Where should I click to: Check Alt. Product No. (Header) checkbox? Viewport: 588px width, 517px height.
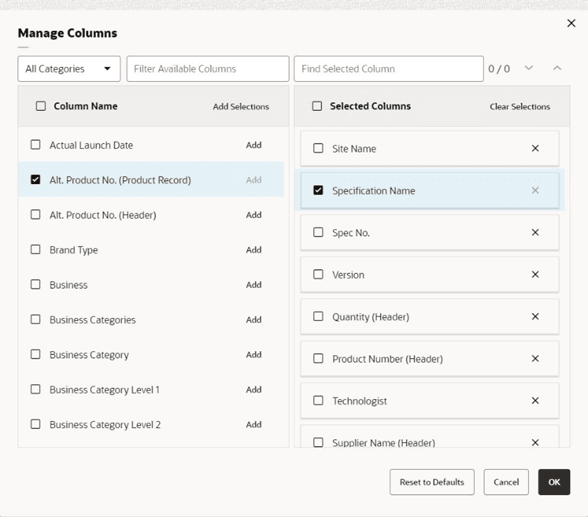pos(35,215)
